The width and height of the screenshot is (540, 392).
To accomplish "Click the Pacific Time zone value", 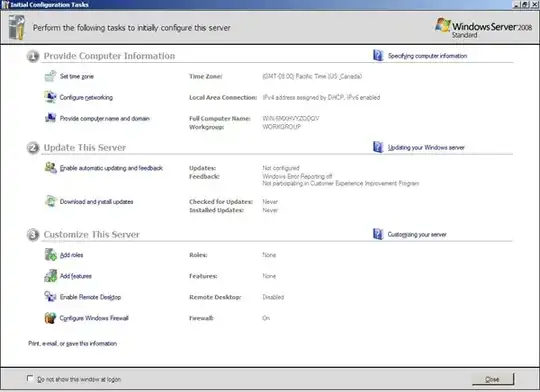I will pyautogui.click(x=312, y=76).
